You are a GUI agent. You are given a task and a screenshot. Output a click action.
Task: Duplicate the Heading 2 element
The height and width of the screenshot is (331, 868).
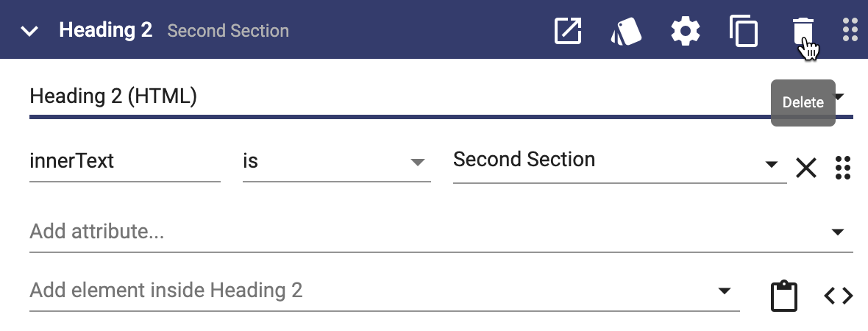pyautogui.click(x=744, y=31)
